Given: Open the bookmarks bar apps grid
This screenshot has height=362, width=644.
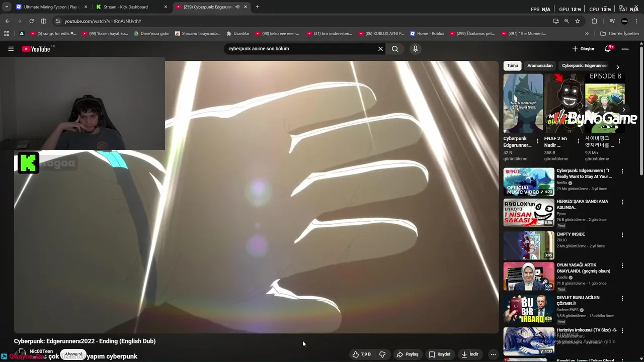Looking at the screenshot, I should (x=7, y=34).
